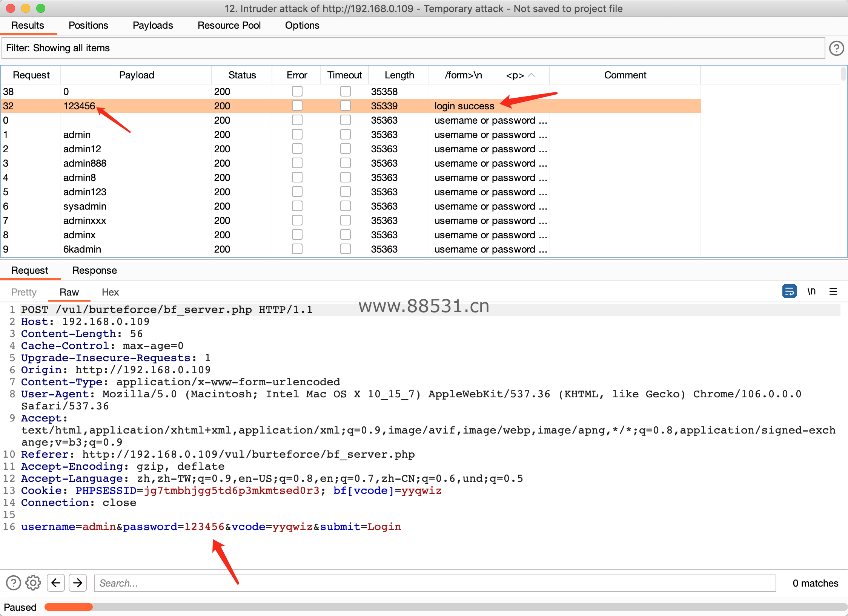Select the Response message tab
The width and height of the screenshot is (848, 616).
(95, 270)
